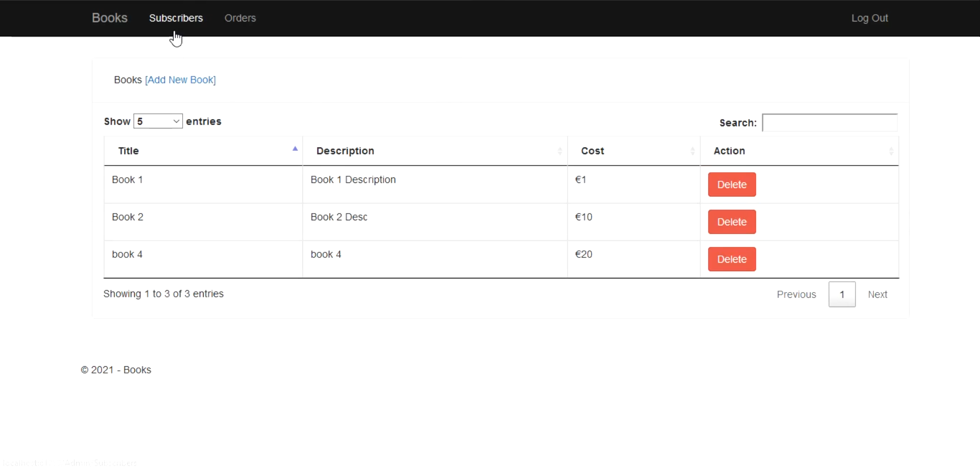This screenshot has width=980, height=469.
Task: Open the Subscribers nav menu item
Action: [176, 18]
